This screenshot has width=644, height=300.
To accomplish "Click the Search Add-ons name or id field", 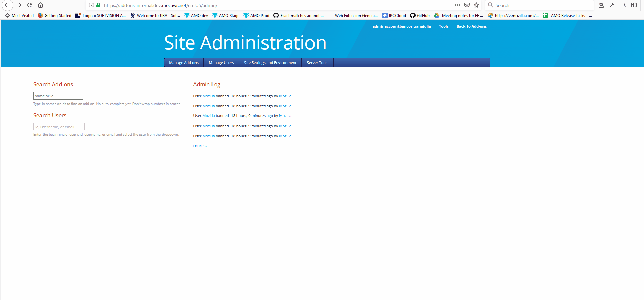I will click(x=58, y=96).
